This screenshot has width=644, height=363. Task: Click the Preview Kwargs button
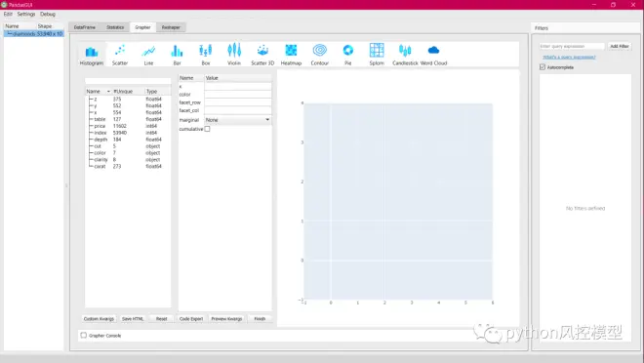pyautogui.click(x=226, y=319)
